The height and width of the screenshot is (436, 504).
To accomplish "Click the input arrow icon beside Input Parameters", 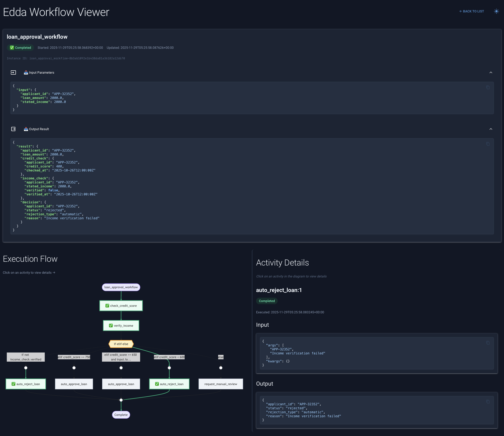I will (13, 72).
